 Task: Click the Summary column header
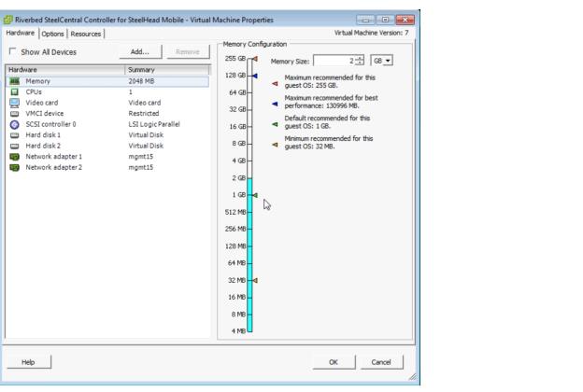[167, 70]
